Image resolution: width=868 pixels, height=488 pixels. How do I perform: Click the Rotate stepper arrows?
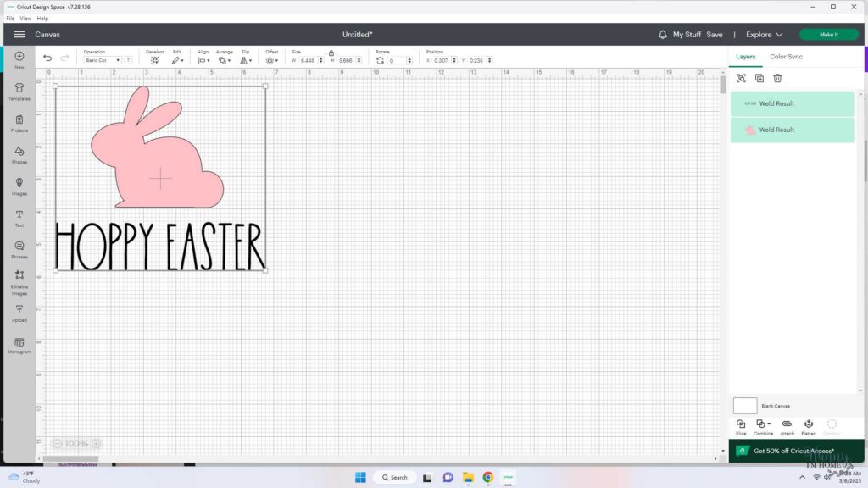(x=409, y=60)
